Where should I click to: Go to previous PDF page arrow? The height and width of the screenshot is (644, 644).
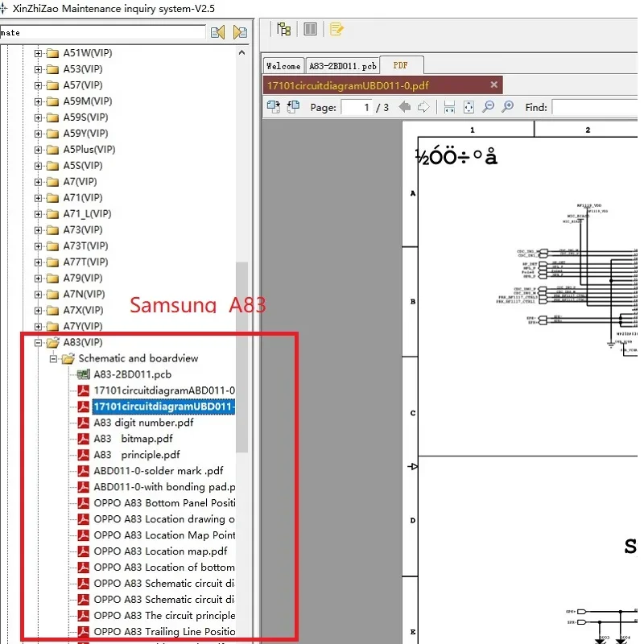coord(405,107)
